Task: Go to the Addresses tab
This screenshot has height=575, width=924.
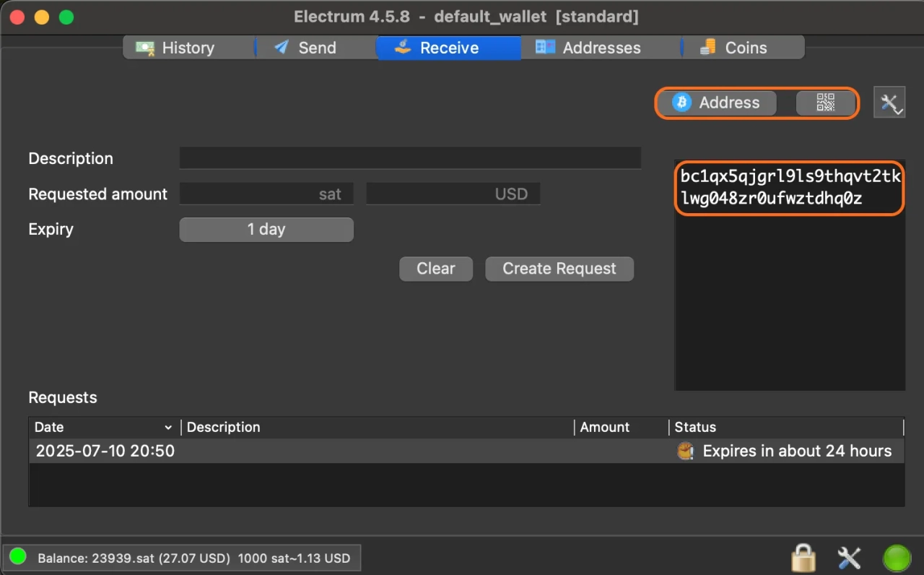Action: pyautogui.click(x=588, y=48)
